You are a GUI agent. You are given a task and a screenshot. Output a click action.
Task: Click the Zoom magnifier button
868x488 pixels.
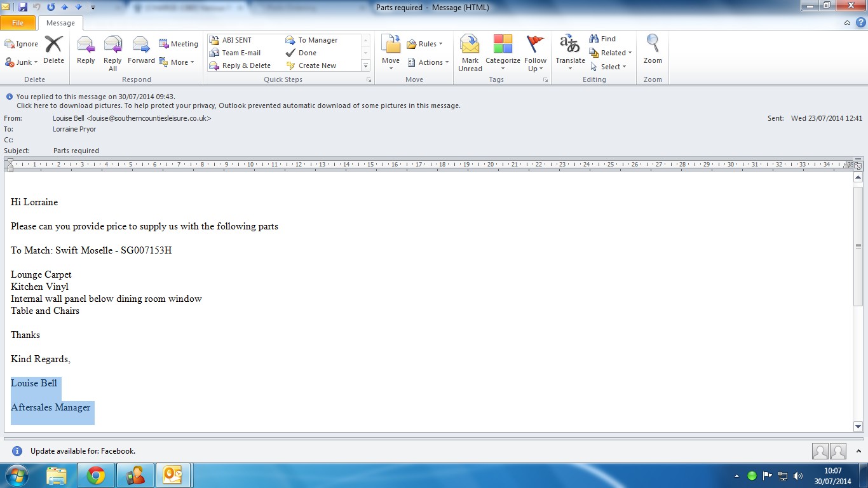pos(653,50)
